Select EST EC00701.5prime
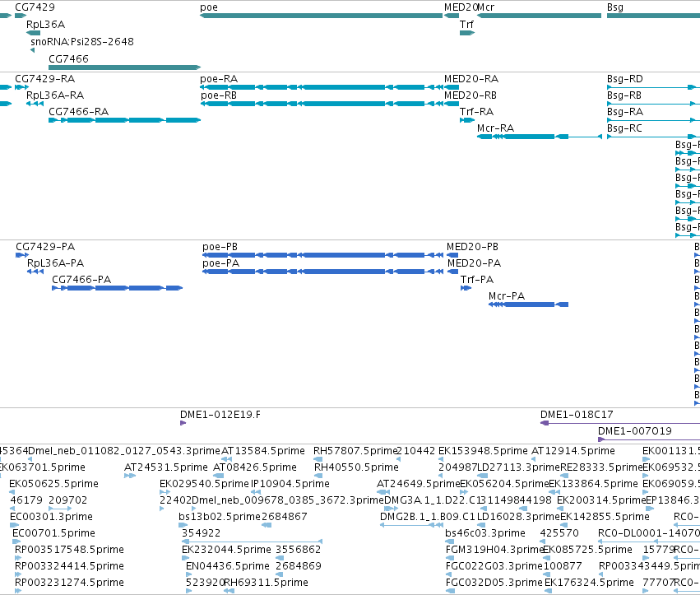Viewport: 700px width, 595px height. [53, 533]
